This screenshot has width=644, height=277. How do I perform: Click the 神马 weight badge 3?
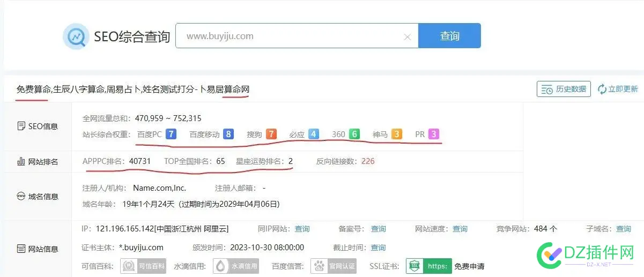point(396,134)
